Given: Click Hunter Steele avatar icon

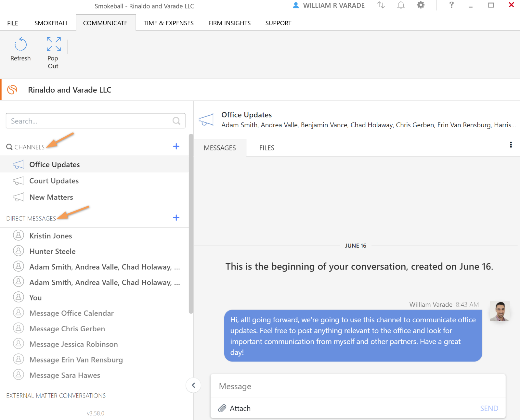Looking at the screenshot, I should [x=19, y=251].
